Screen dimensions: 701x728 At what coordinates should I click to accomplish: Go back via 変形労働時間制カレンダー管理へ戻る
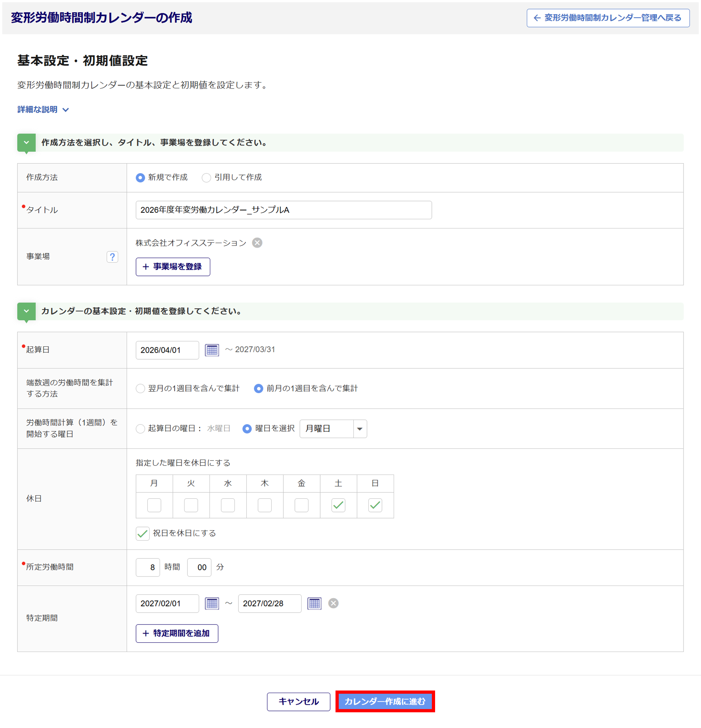point(607,18)
